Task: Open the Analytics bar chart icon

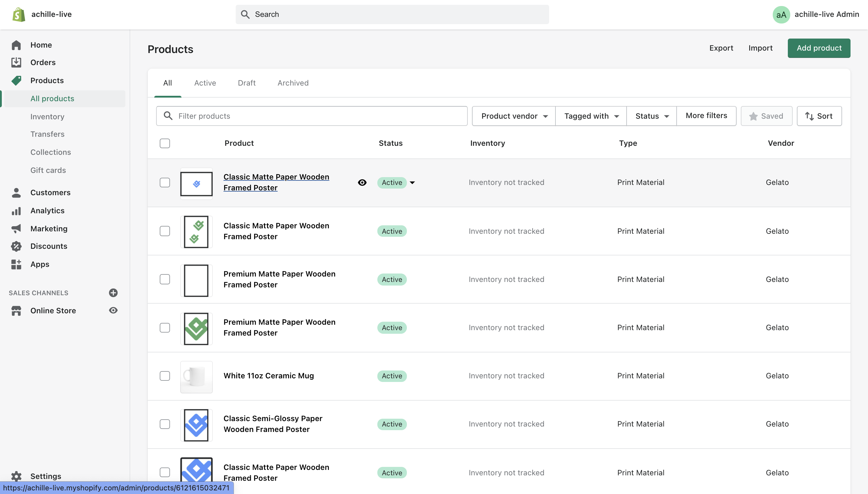Action: click(16, 211)
